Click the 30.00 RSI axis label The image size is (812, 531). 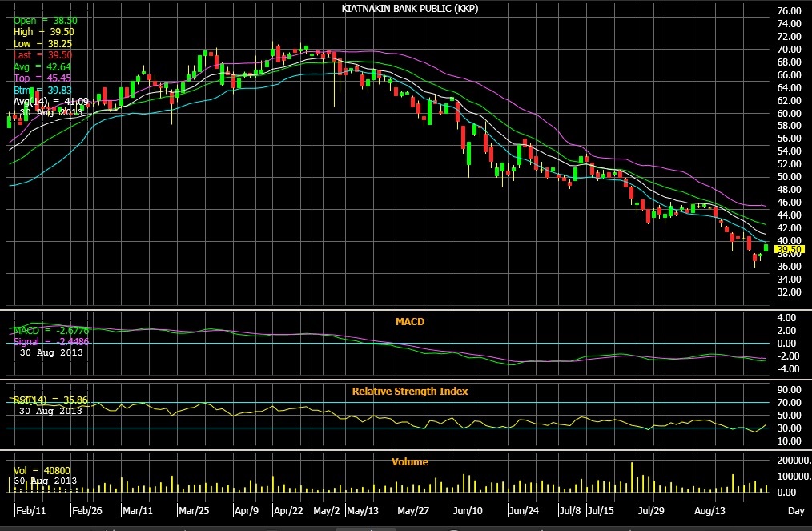pyautogui.click(x=790, y=428)
